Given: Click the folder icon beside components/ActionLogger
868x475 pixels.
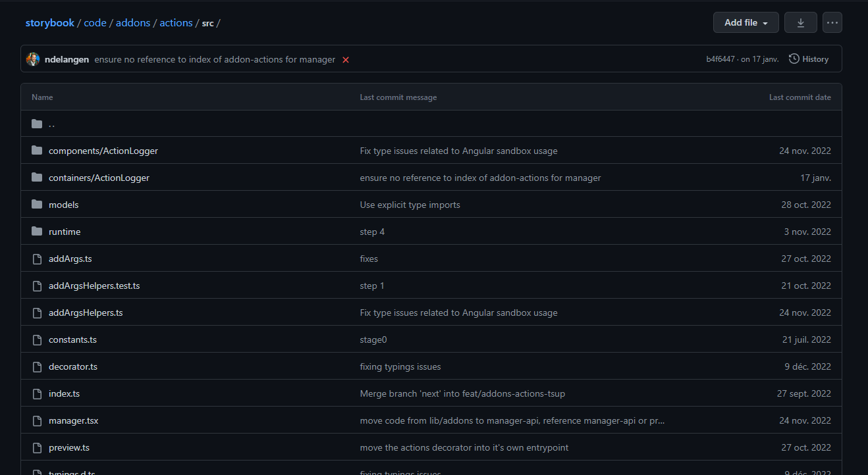Looking at the screenshot, I should pos(36,150).
